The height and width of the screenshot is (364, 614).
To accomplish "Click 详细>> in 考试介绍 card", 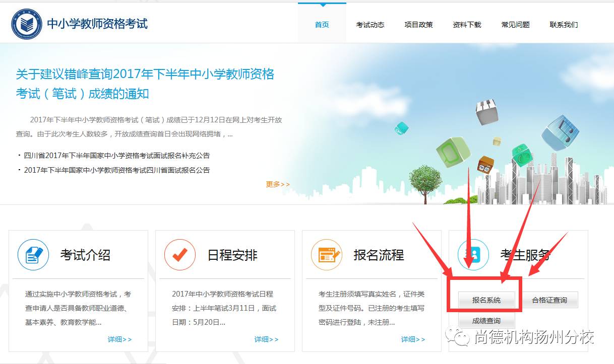I will [x=119, y=339].
